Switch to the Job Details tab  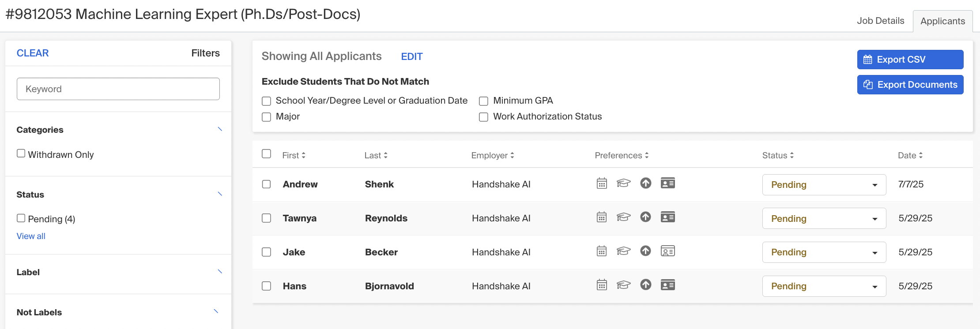(x=881, y=21)
